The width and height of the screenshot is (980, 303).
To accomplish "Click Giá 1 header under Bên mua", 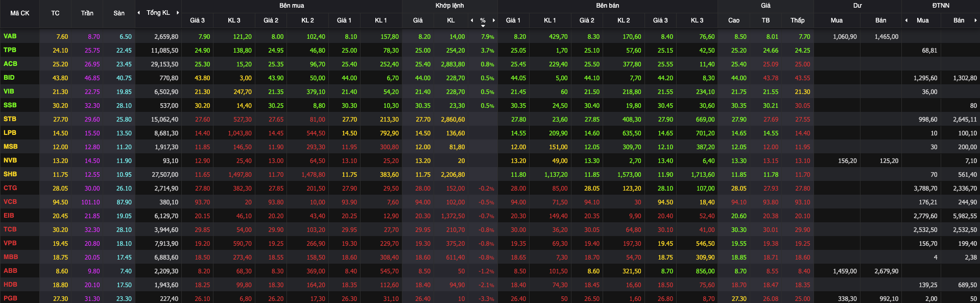I will pos(344,20).
